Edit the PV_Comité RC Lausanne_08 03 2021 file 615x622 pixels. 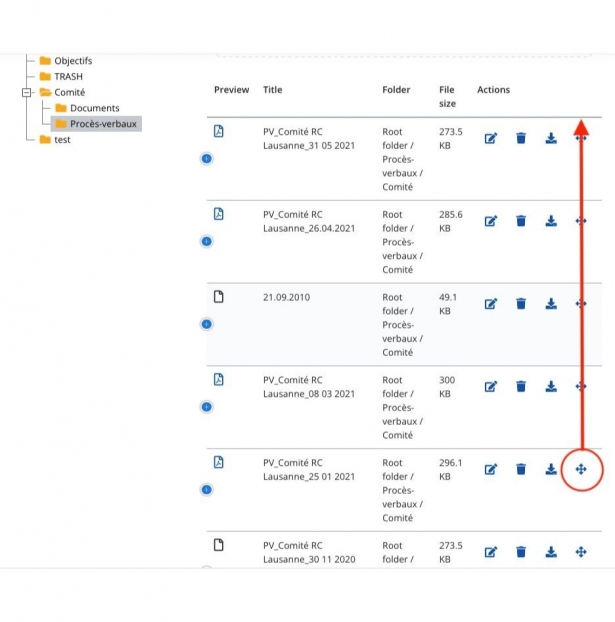(x=491, y=387)
